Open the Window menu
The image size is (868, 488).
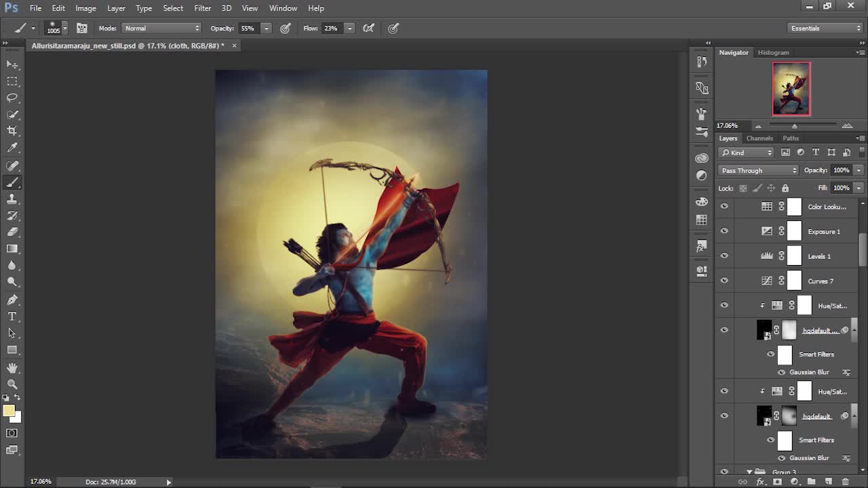point(283,8)
